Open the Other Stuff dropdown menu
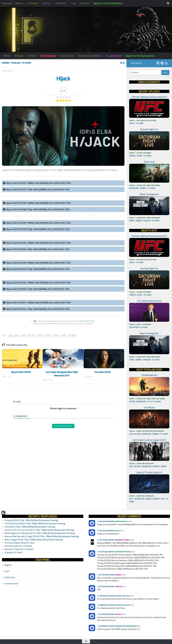 tap(61, 3)
